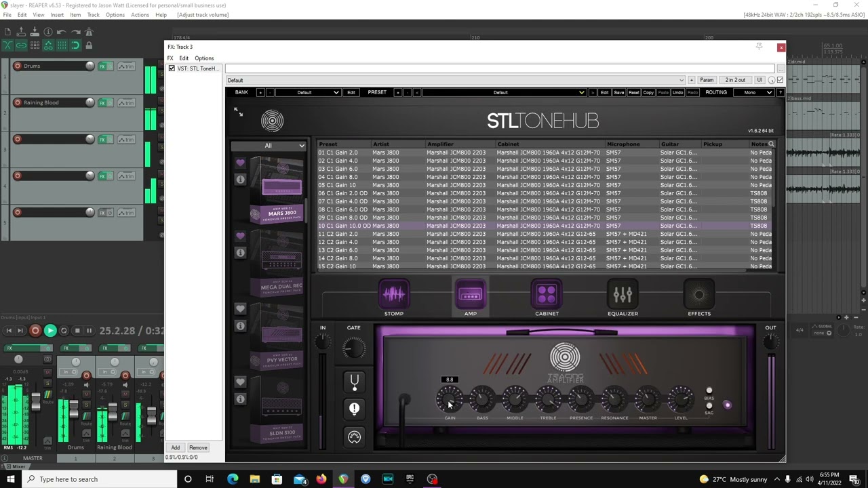The image size is (868, 488).
Task: Favorite the Mega Dual Rec pack heart
Action: coord(240,236)
